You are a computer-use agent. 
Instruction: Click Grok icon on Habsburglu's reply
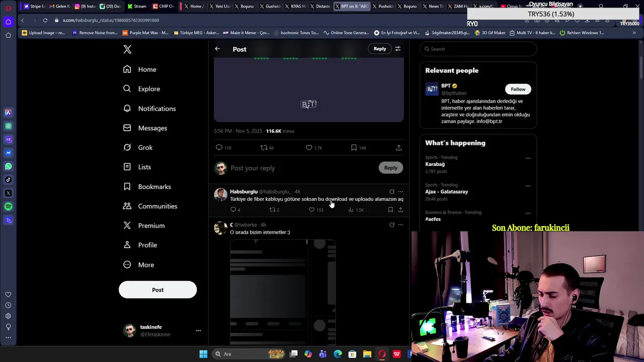392,192
